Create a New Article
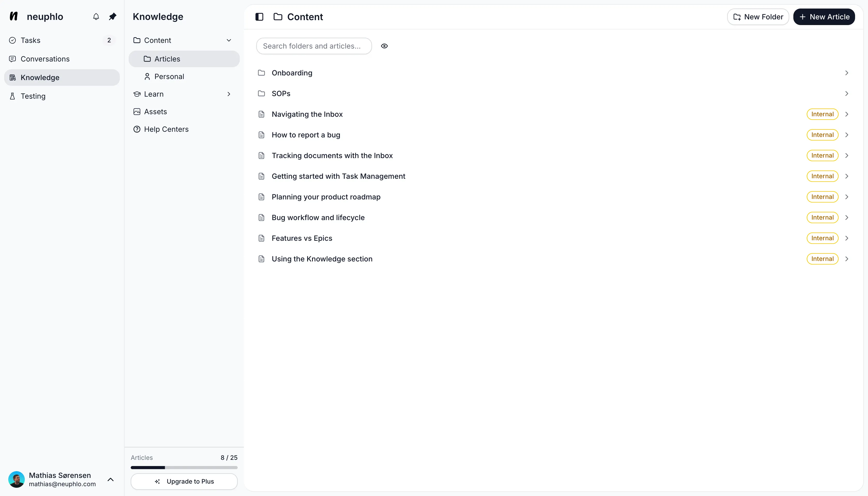The width and height of the screenshot is (868, 496). click(824, 16)
